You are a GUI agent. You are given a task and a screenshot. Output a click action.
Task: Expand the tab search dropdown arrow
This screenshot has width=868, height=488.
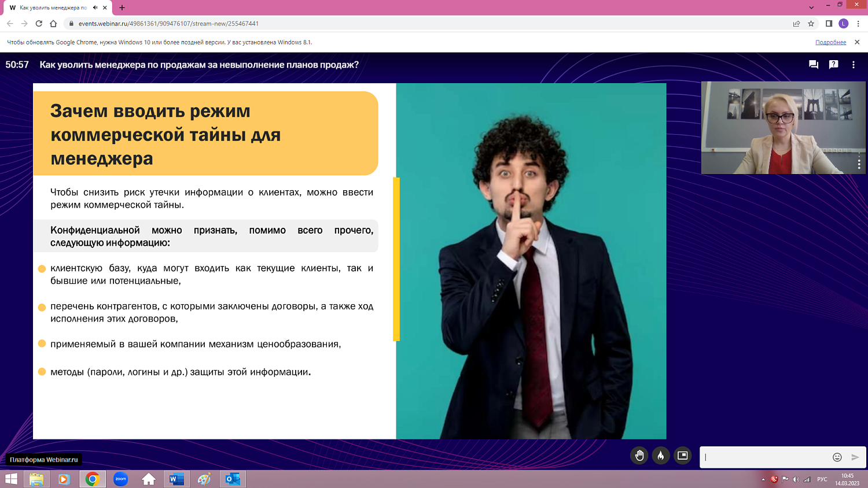(811, 8)
